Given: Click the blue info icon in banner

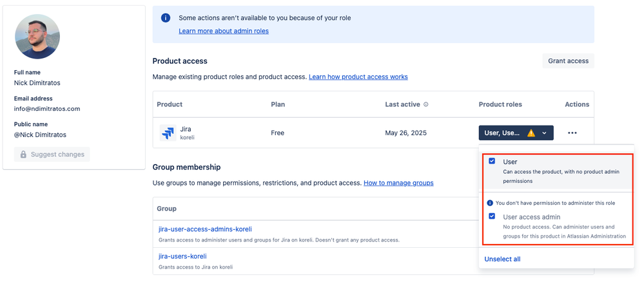Looking at the screenshot, I should (166, 18).
